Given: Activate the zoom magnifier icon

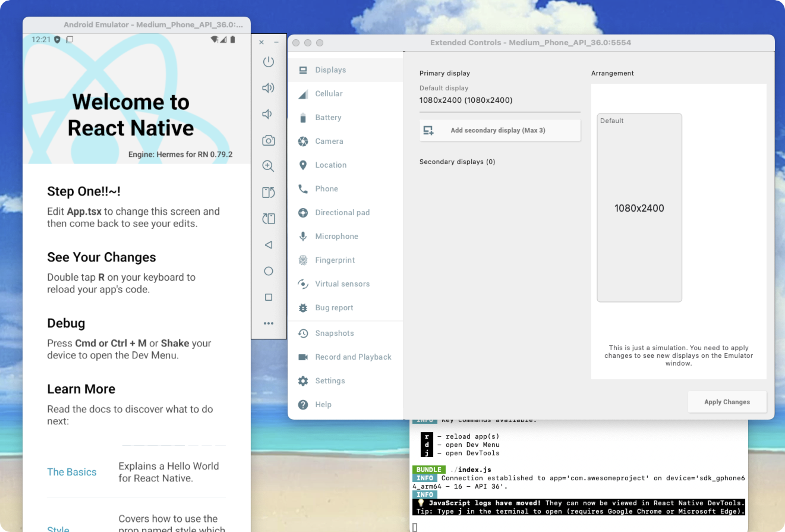Looking at the screenshot, I should tap(268, 166).
